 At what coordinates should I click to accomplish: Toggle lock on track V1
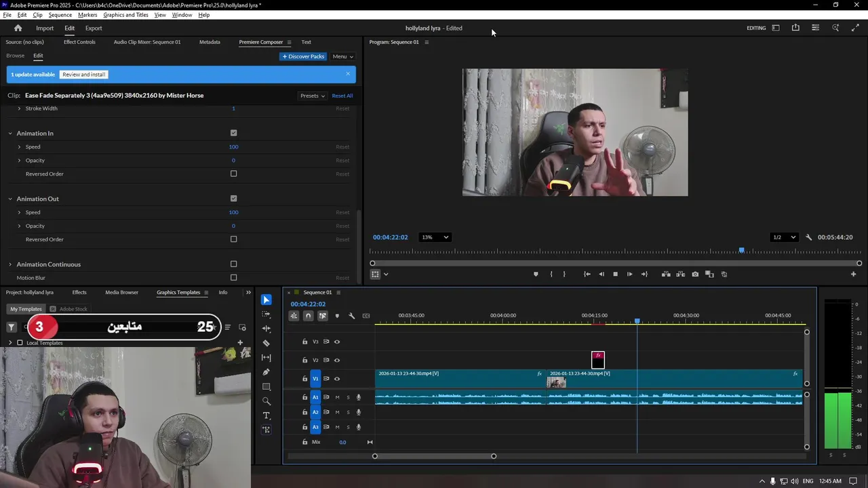tap(305, 379)
